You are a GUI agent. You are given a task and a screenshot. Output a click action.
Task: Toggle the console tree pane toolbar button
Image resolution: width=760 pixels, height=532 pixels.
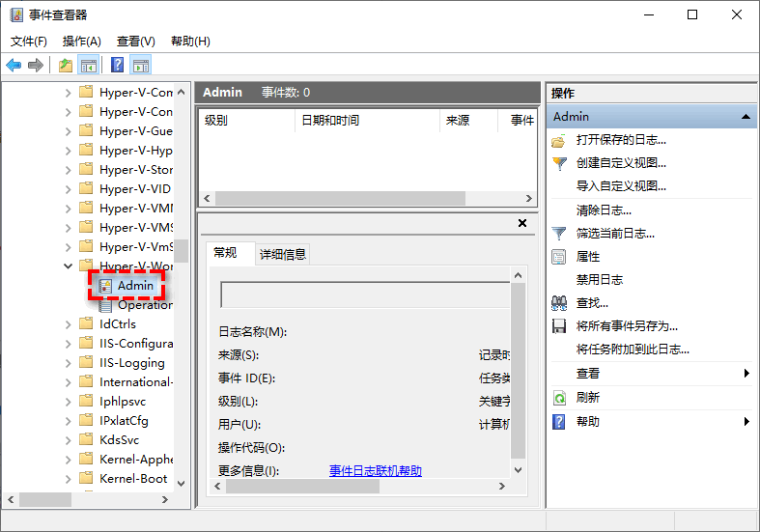89,66
